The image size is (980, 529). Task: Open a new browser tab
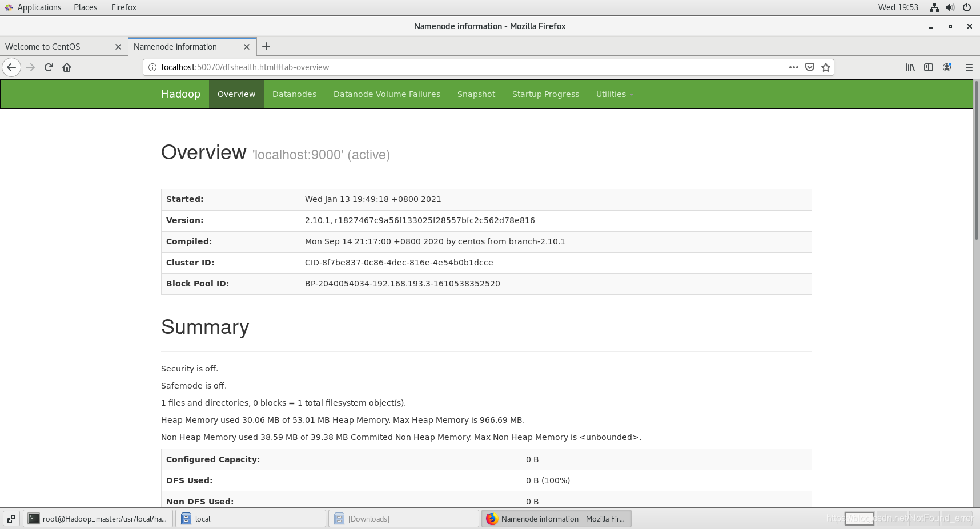[x=266, y=47]
